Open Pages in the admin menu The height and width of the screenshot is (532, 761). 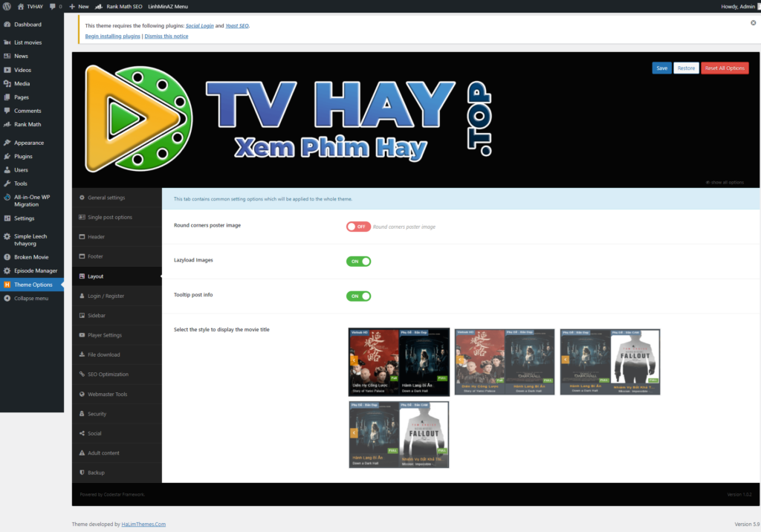pyautogui.click(x=31, y=97)
